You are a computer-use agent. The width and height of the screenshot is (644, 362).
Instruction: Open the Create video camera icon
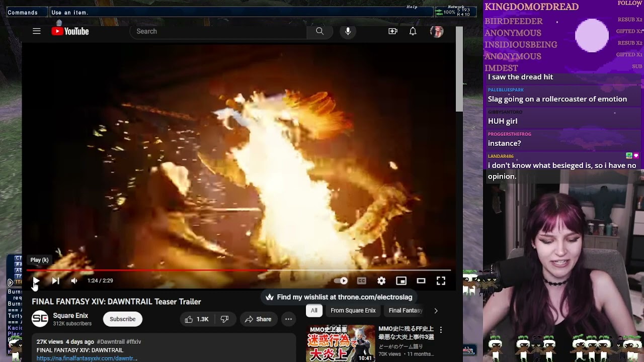coord(393,31)
